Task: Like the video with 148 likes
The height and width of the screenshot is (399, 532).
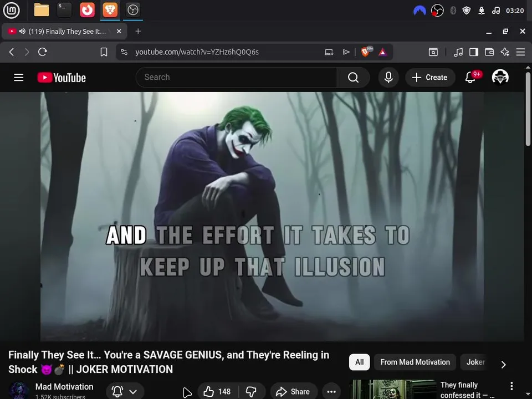Action: [x=217, y=392]
